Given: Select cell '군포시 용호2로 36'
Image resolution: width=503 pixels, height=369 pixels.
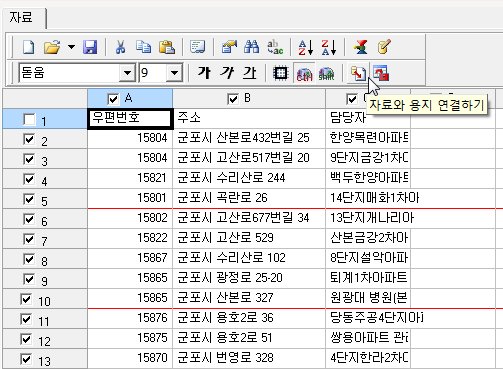Looking at the screenshot, I should pos(249,318).
